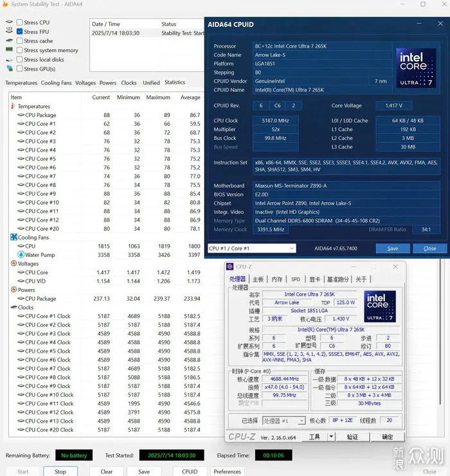Viewport: 450px width, 476px height.
Task: Click the CPU Package temperature row icon
Action: (x=21, y=115)
